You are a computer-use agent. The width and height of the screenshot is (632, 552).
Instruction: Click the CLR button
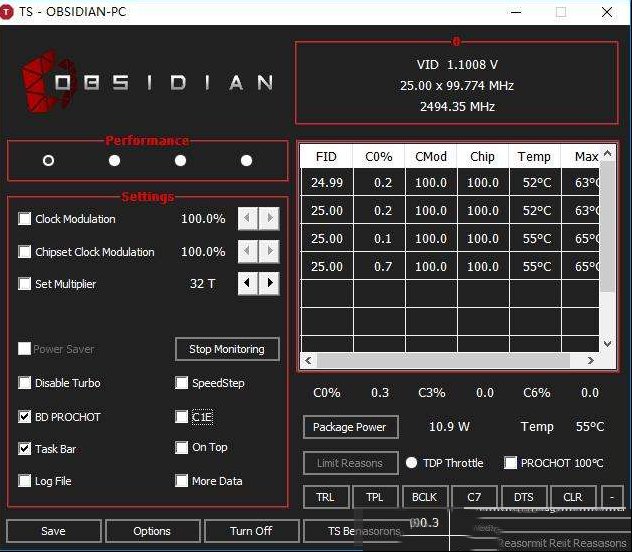coord(573,497)
